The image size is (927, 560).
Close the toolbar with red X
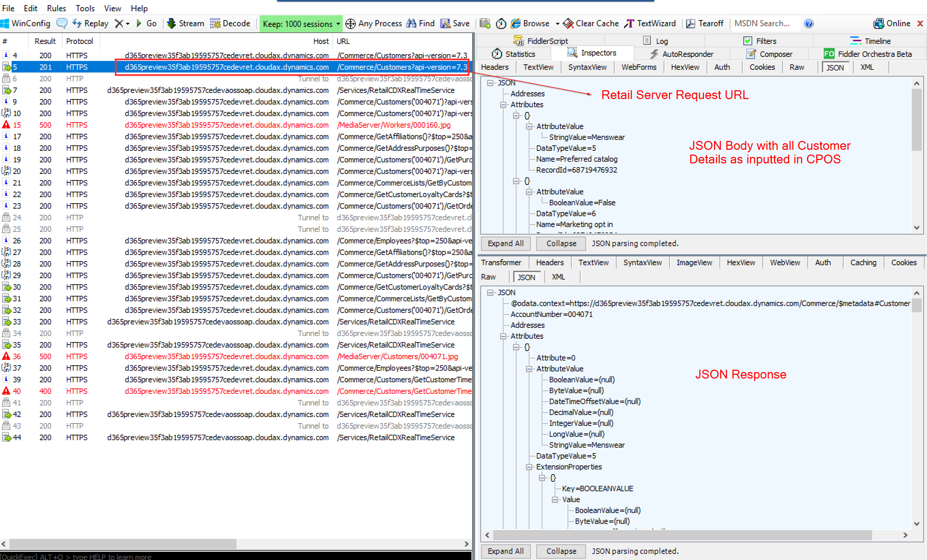920,23
